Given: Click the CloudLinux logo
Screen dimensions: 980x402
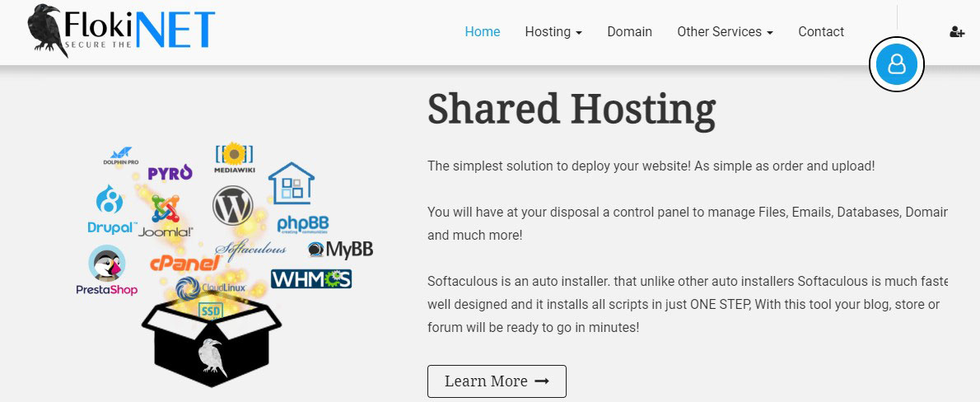Looking at the screenshot, I should (x=211, y=288).
